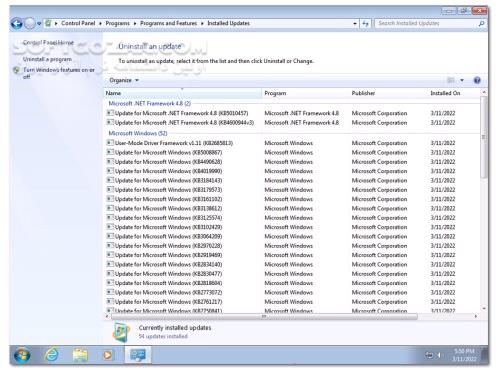Click the Currently installed updates icon
This screenshot has height=372, width=499.
coord(121,332)
